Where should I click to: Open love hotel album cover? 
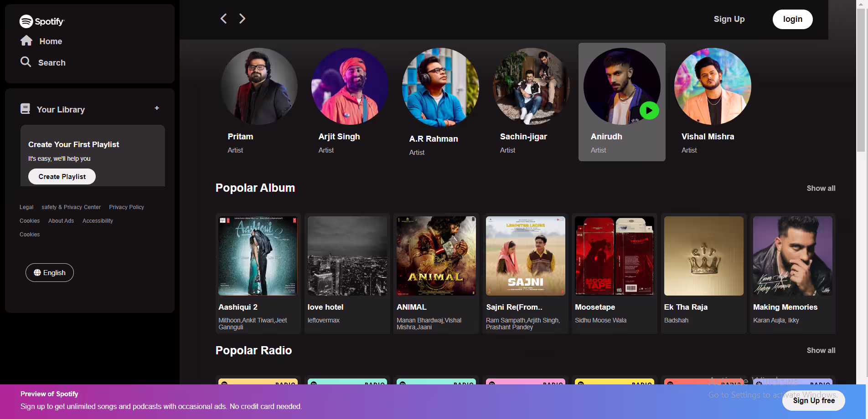coord(347,256)
